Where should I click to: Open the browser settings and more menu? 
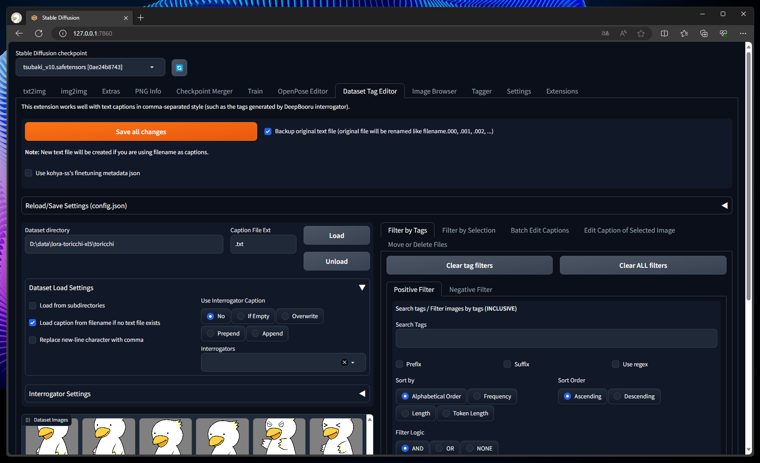(x=743, y=33)
